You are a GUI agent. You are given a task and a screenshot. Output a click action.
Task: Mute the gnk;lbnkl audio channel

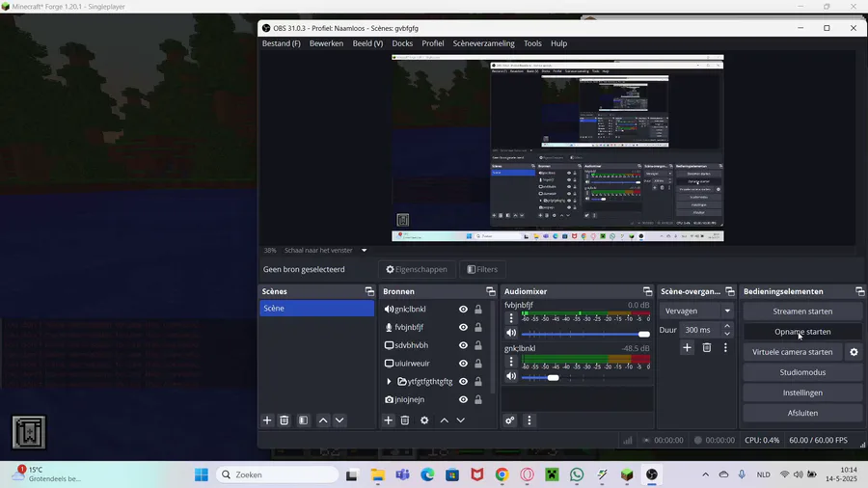(511, 376)
